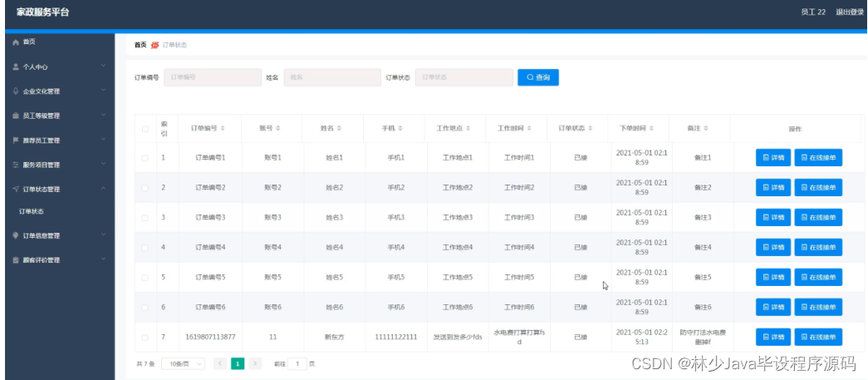Expand the 个人中心 menu chevron

(104, 67)
